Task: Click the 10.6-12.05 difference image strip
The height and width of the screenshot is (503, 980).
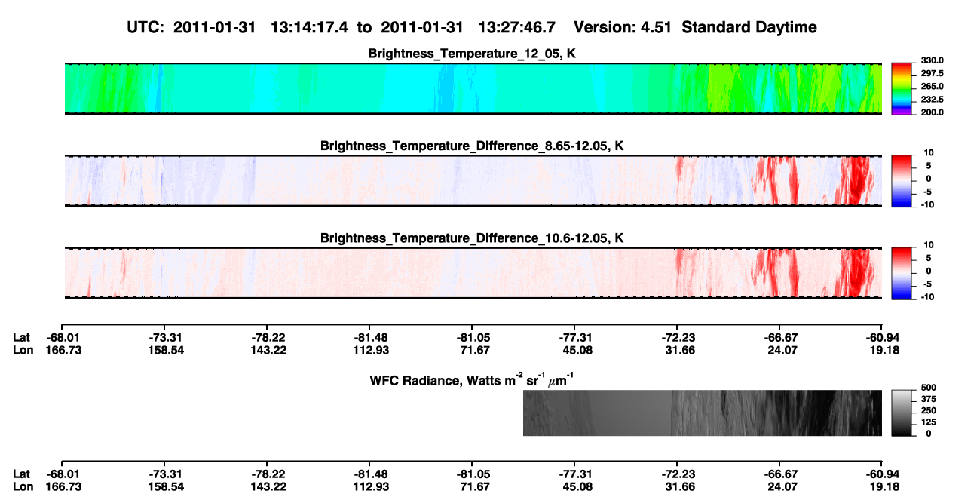Action: click(x=473, y=272)
